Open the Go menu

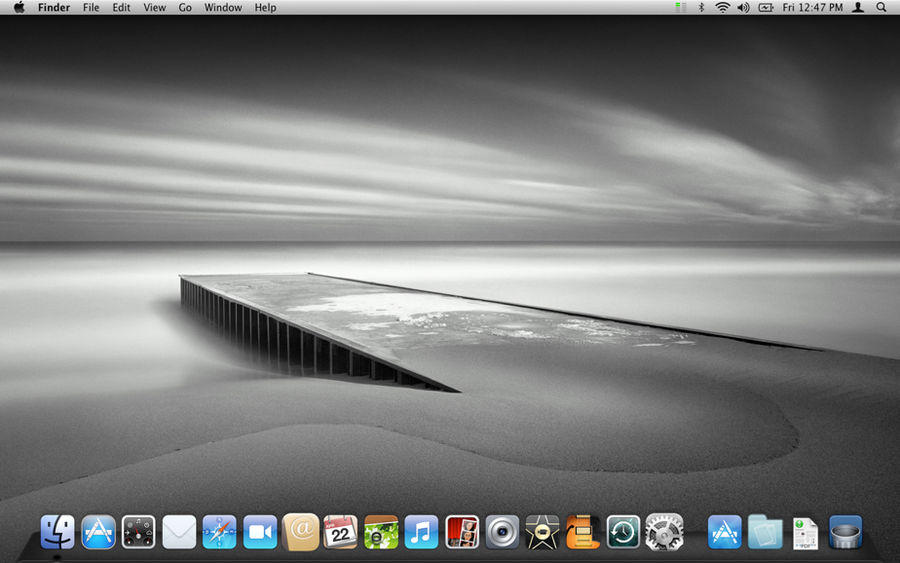point(185,7)
